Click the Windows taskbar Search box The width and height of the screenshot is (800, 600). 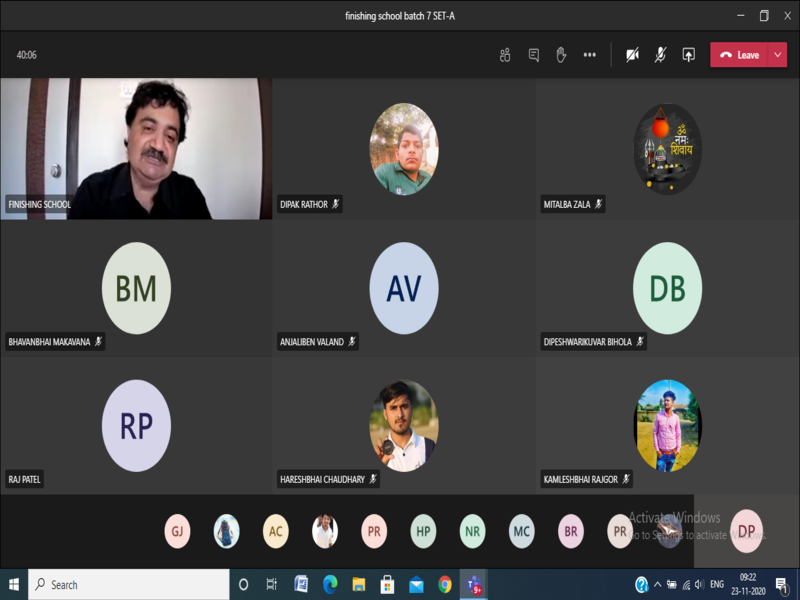click(x=130, y=584)
